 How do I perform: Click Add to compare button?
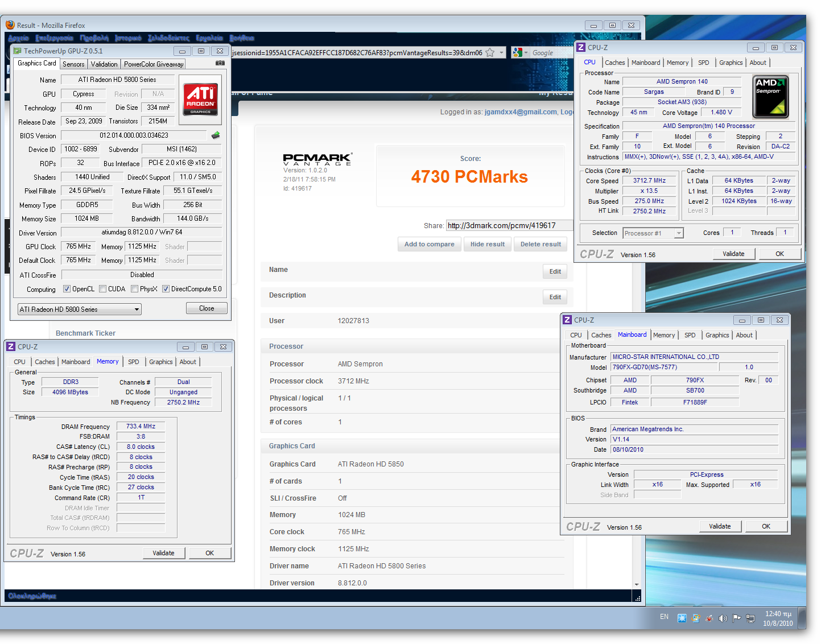(x=429, y=244)
